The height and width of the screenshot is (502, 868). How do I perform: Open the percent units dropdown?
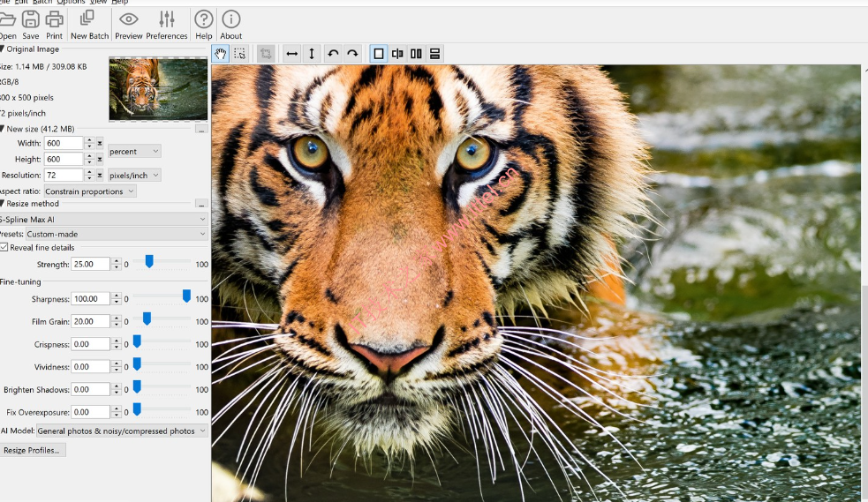coord(134,152)
